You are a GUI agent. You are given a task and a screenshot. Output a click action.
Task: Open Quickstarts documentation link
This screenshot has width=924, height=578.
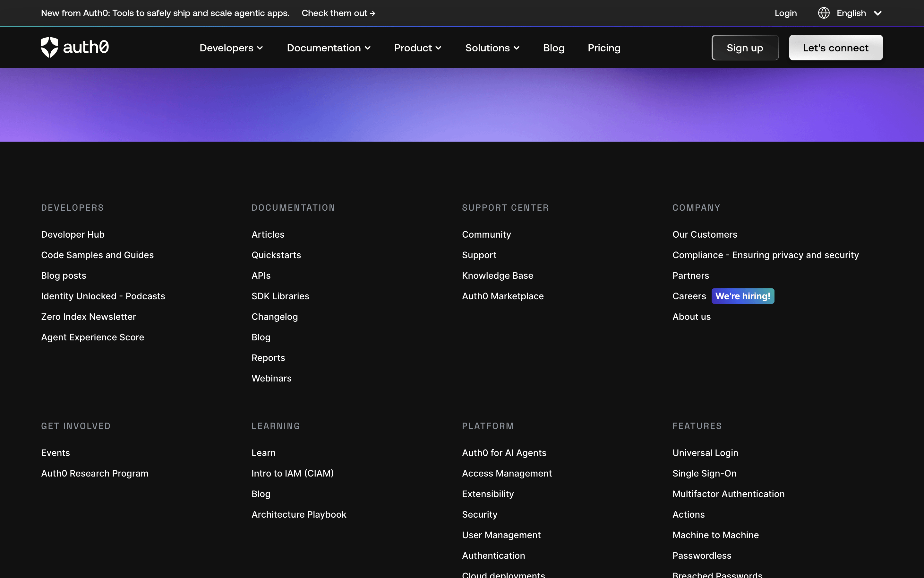point(276,255)
